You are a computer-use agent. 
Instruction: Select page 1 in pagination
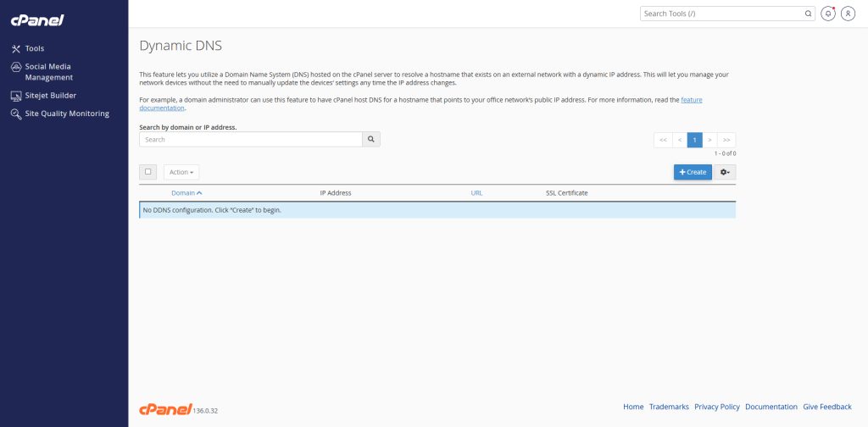(695, 140)
